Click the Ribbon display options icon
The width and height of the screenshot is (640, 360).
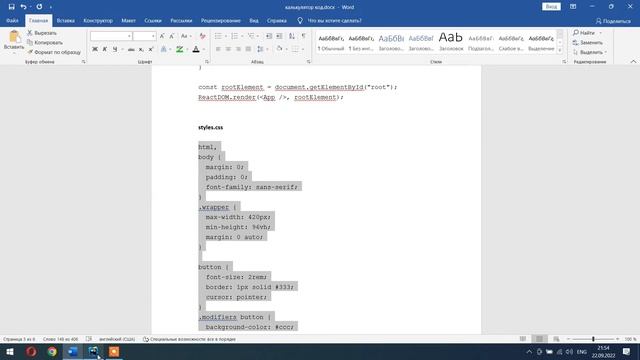point(573,7)
